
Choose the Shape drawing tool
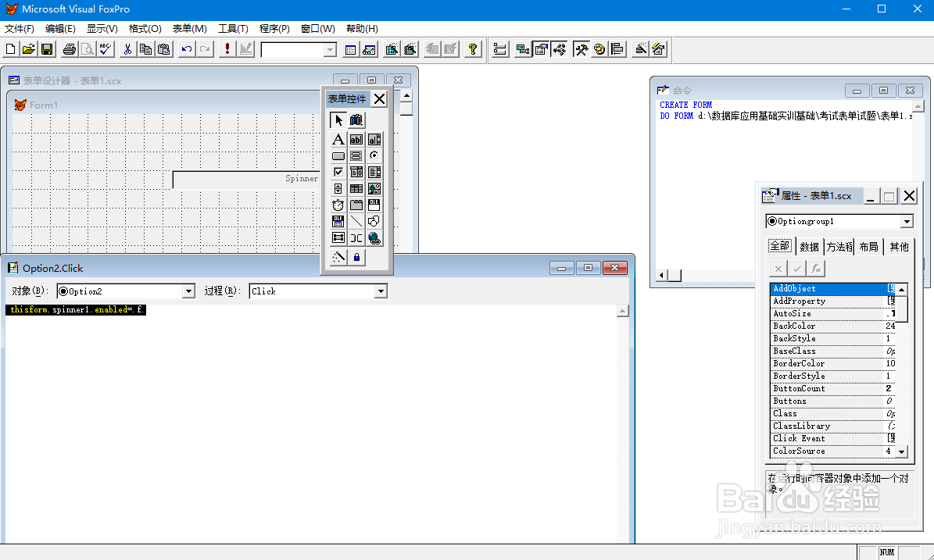(374, 221)
